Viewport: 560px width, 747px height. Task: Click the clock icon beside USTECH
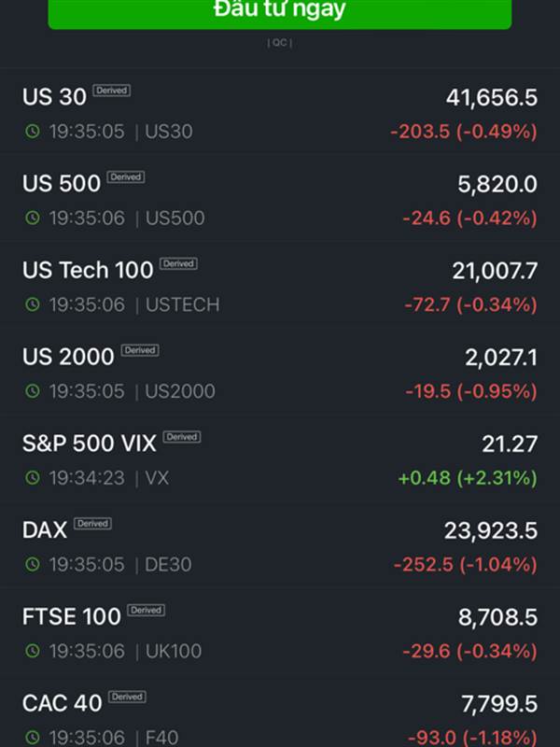tap(33, 304)
